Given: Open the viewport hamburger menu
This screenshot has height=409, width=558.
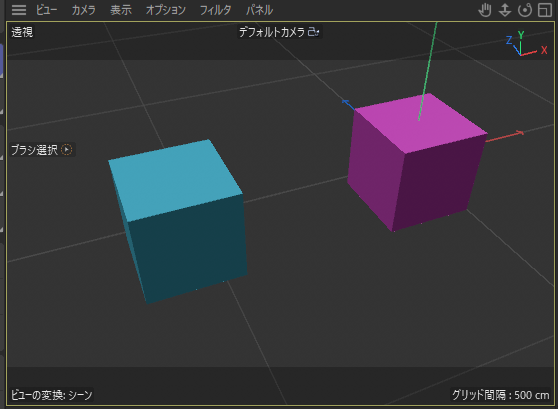Looking at the screenshot, I should coord(19,10).
